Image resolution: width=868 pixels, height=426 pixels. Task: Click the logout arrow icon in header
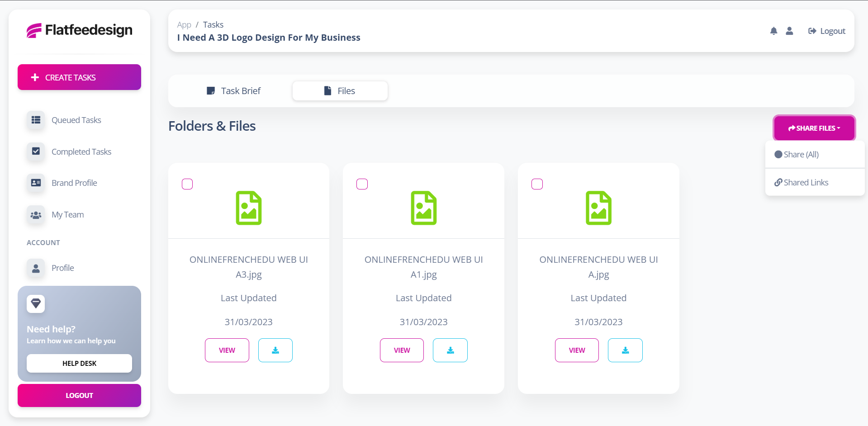[812, 31]
